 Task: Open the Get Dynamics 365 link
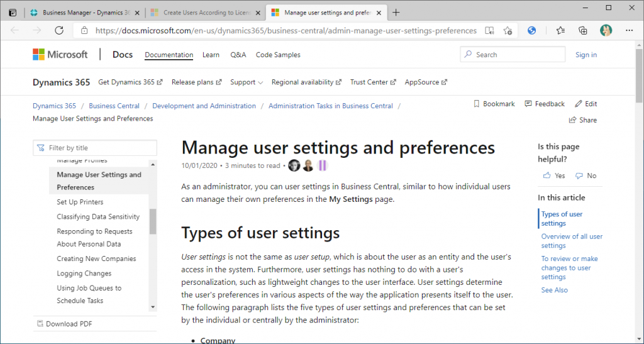(130, 82)
